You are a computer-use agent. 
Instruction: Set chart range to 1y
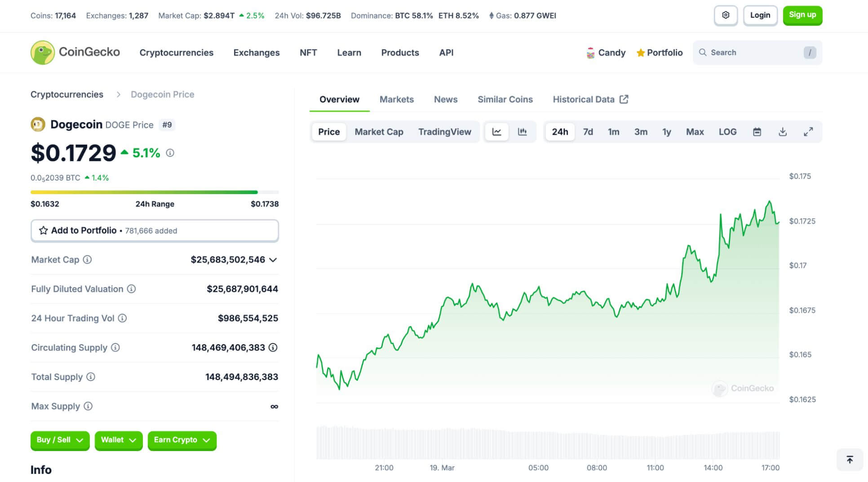(x=667, y=132)
